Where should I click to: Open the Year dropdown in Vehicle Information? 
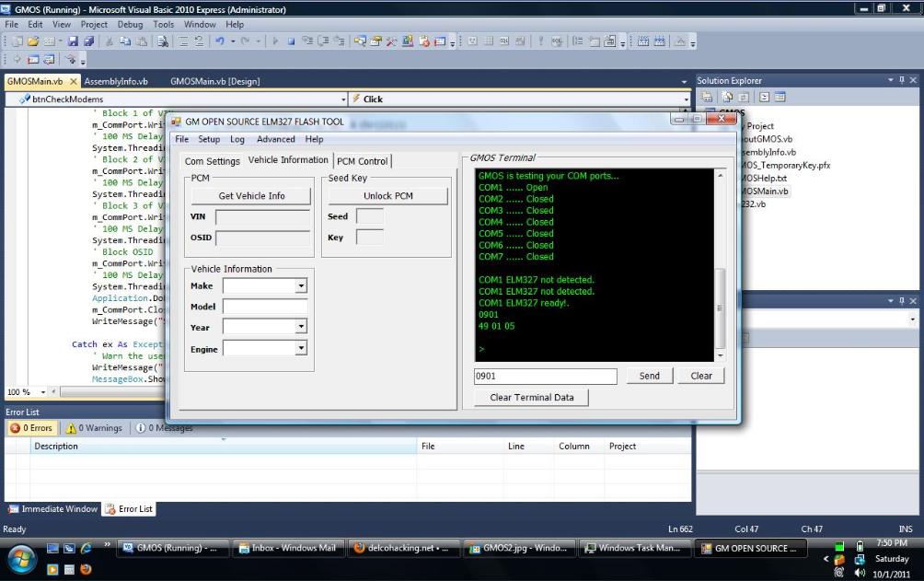[301, 327]
